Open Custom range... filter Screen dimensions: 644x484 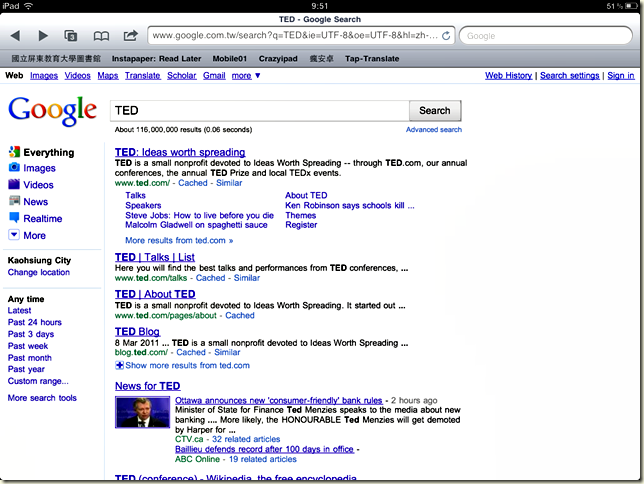[38, 381]
